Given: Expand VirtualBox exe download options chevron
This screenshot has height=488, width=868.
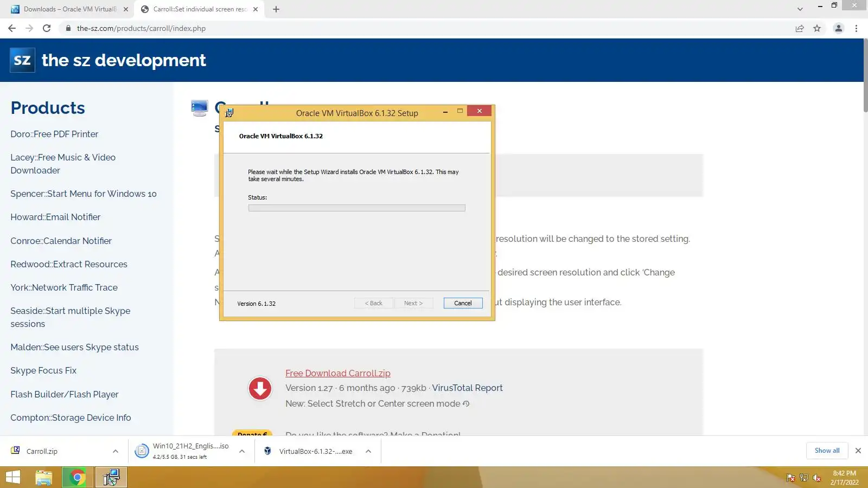Looking at the screenshot, I should tap(368, 451).
